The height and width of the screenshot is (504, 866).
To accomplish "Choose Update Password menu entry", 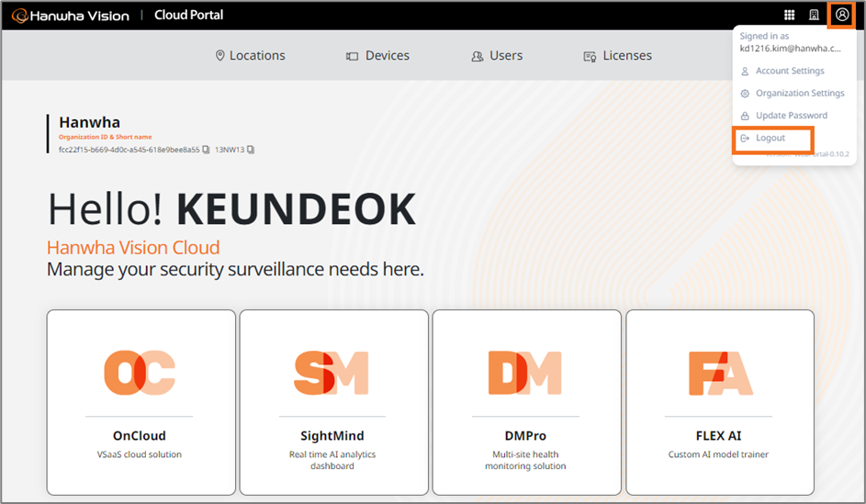I will [x=791, y=116].
